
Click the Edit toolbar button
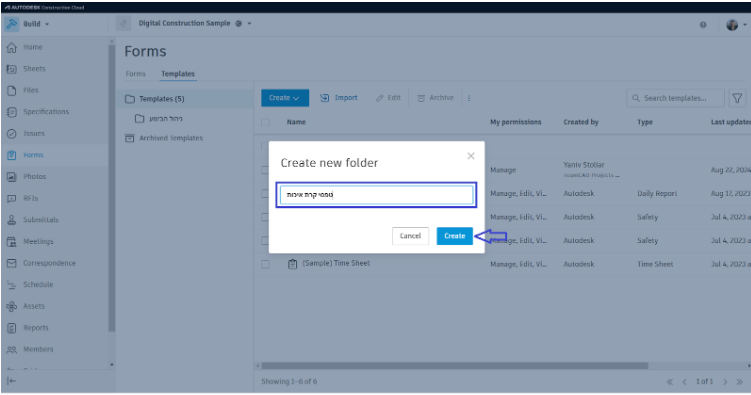pos(388,98)
